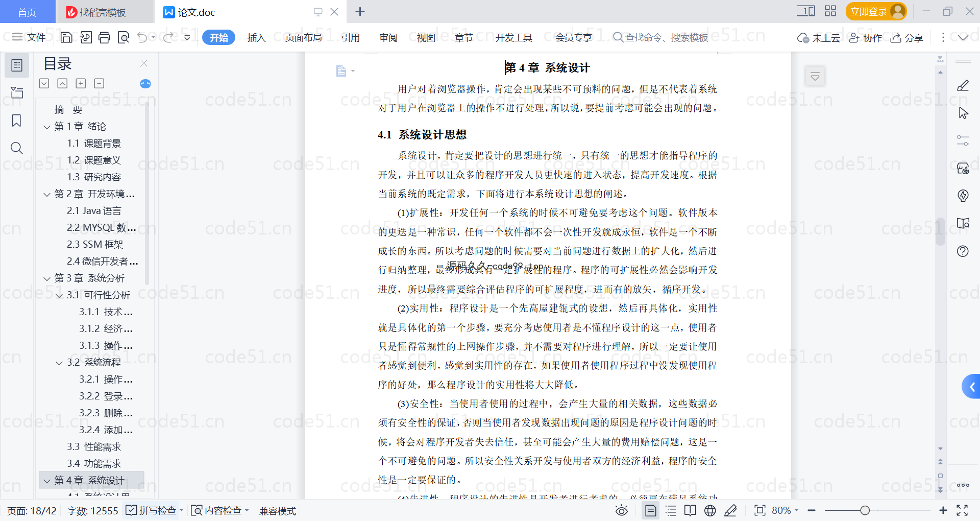Click zoom in plus button
This screenshot has height=521, width=980.
tap(943, 510)
